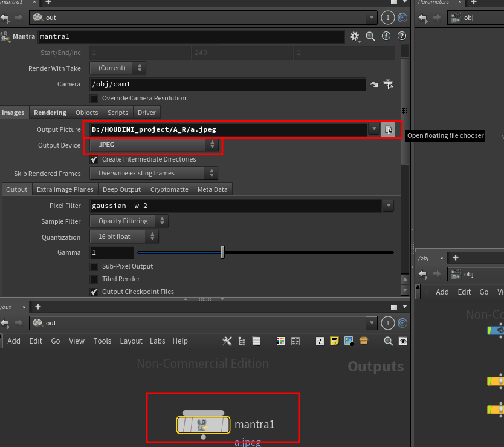Expand the Output Picture path dropdown arrow
Image resolution: width=504 pixels, height=447 pixels.
374,129
